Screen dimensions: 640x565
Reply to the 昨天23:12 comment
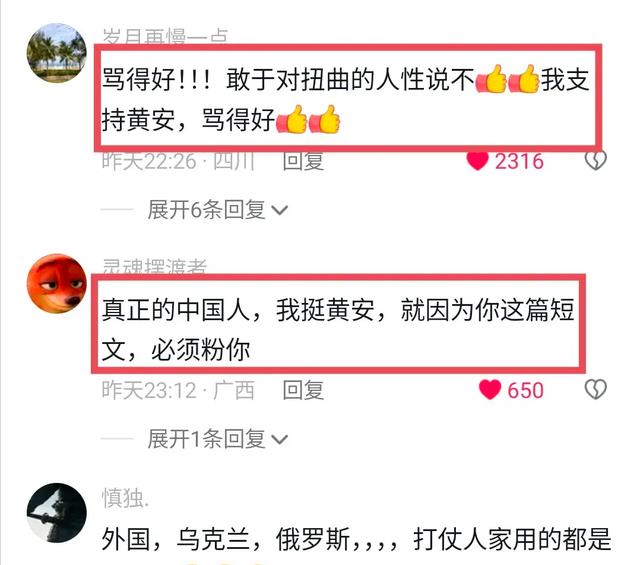(303, 390)
